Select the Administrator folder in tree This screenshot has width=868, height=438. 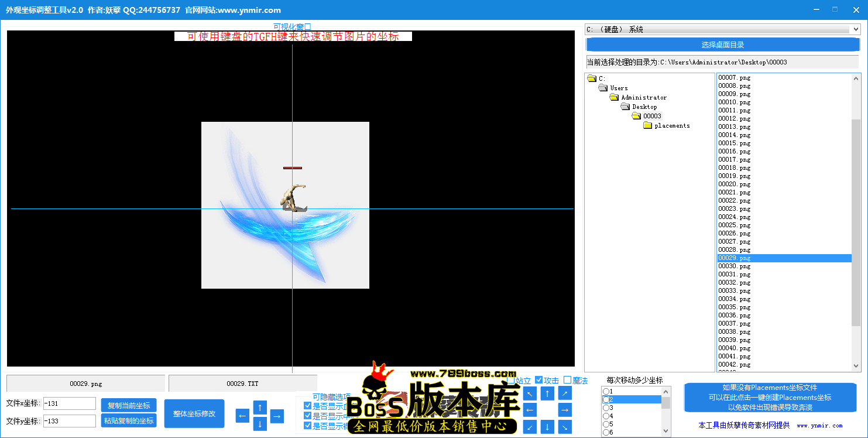click(x=643, y=97)
